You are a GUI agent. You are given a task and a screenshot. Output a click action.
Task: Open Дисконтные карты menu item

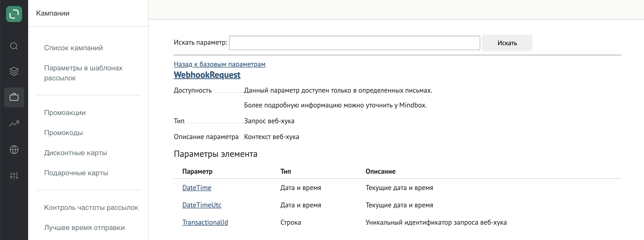tap(76, 153)
